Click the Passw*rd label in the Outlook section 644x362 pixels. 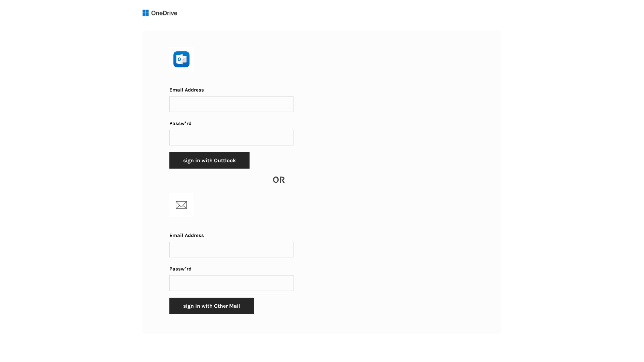[x=180, y=123]
